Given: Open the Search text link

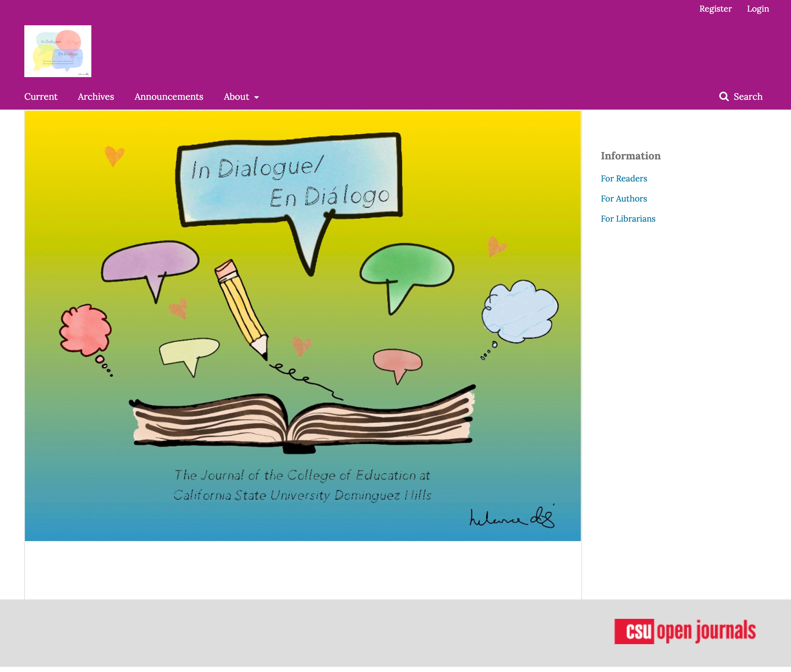Looking at the screenshot, I should (748, 97).
